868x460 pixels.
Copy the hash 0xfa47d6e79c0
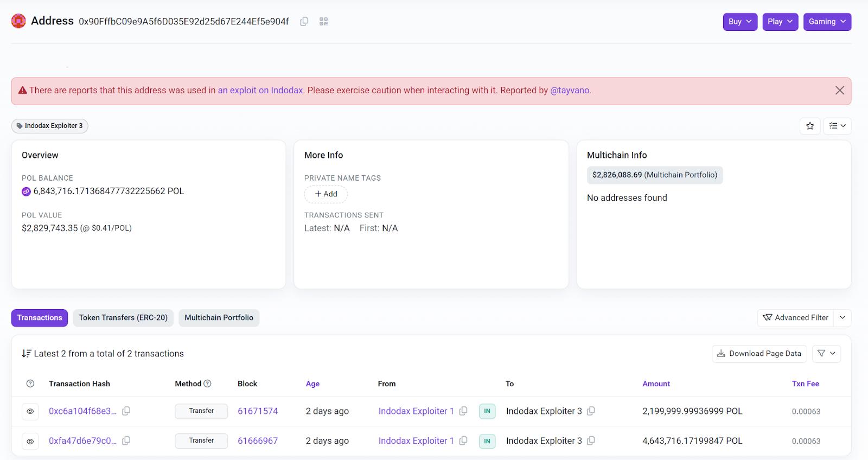tap(126, 441)
